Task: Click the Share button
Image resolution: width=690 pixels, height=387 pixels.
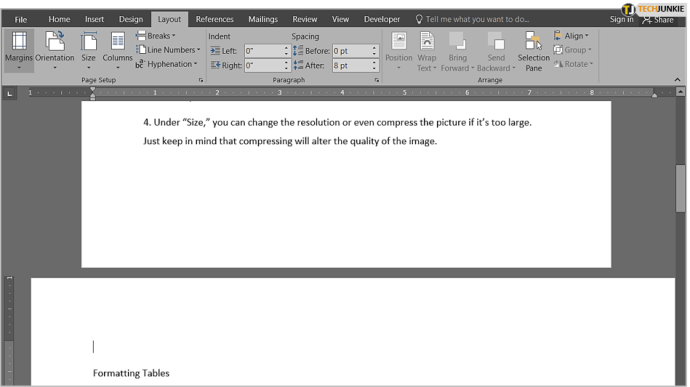Action: [658, 20]
